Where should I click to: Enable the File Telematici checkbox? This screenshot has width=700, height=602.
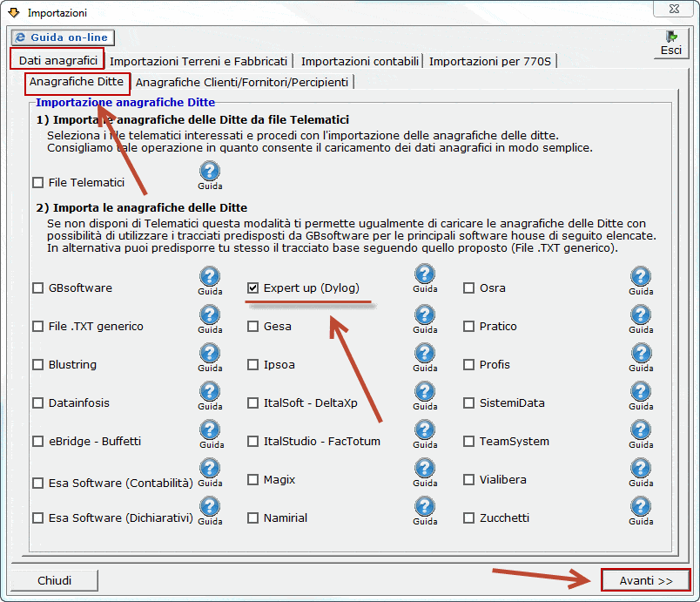(x=38, y=183)
